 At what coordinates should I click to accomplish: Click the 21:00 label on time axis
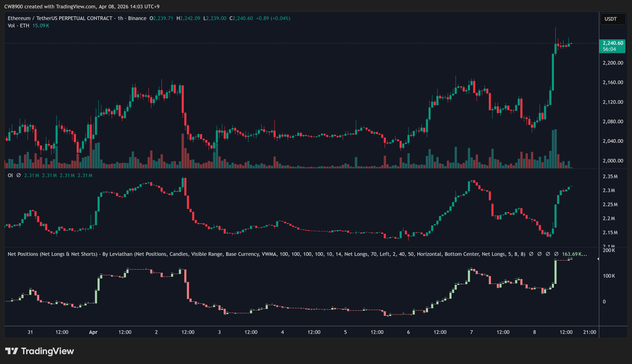click(590, 332)
